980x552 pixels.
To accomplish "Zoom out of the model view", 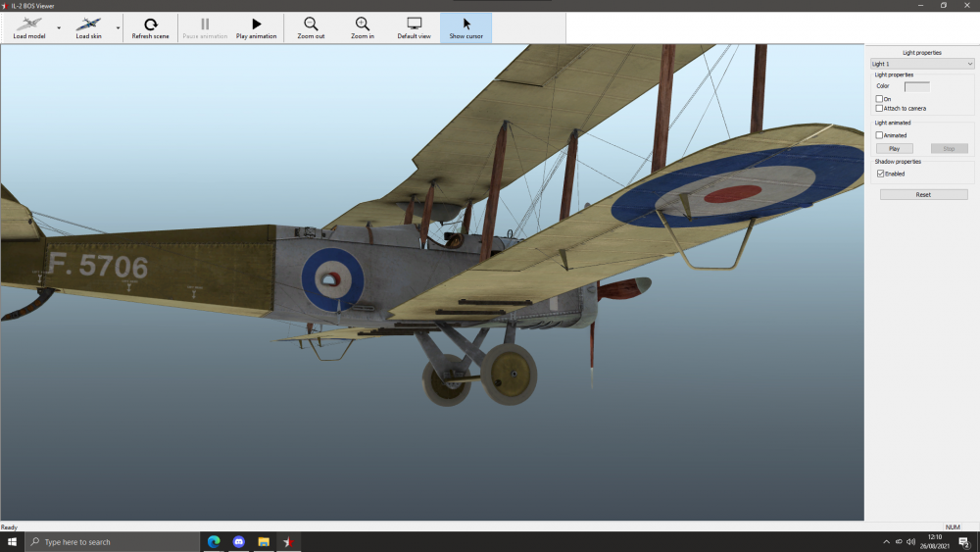I will coord(311,27).
